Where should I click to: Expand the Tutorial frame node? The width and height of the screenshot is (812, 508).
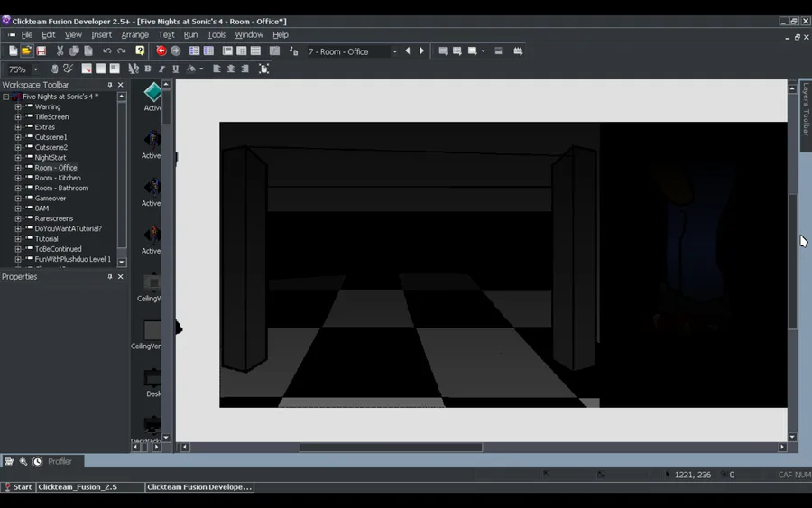click(x=18, y=239)
